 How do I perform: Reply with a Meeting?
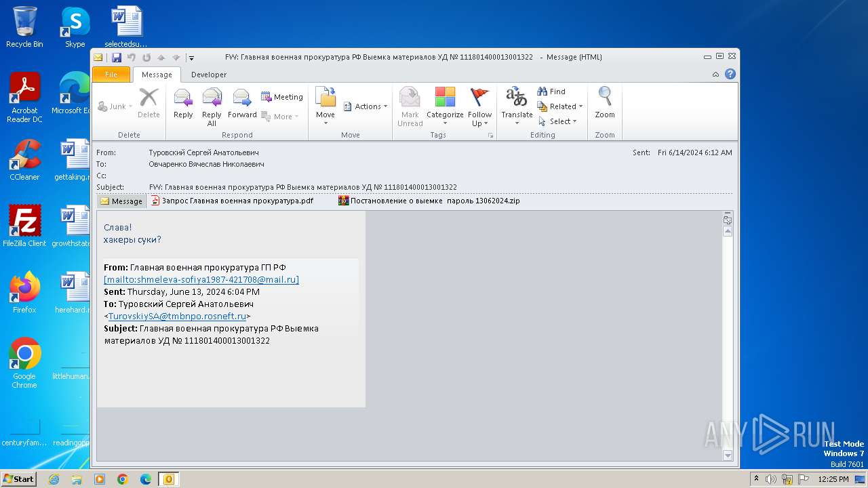(282, 97)
